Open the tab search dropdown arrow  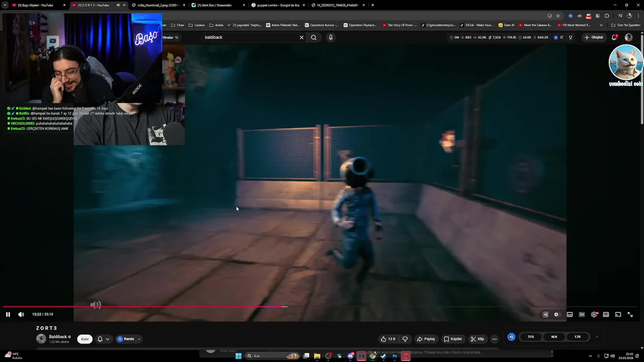point(5,5)
